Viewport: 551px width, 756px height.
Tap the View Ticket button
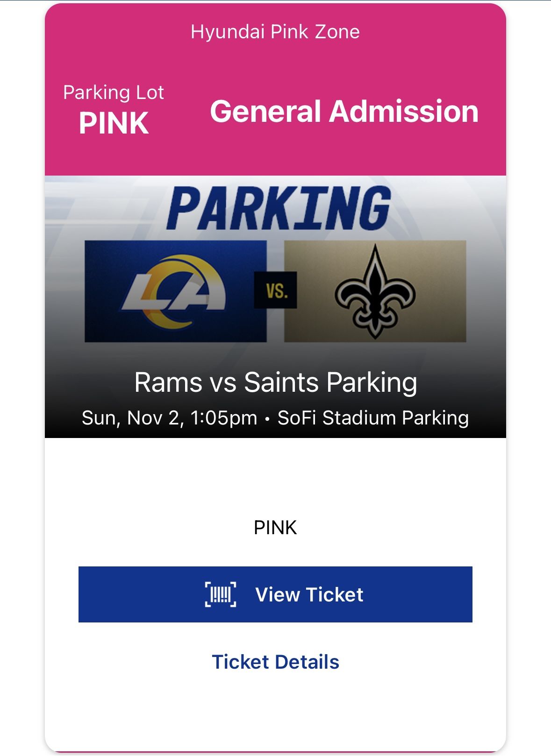(275, 594)
